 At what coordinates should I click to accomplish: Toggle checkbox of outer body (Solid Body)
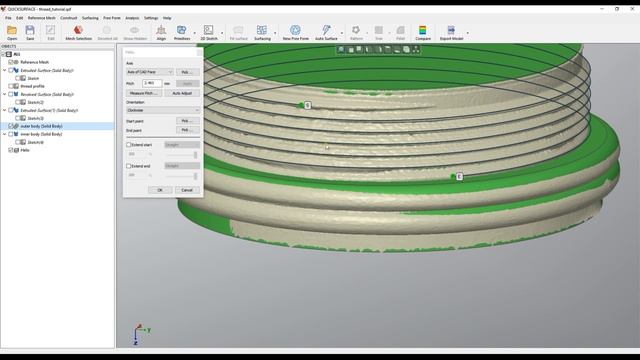[11, 126]
